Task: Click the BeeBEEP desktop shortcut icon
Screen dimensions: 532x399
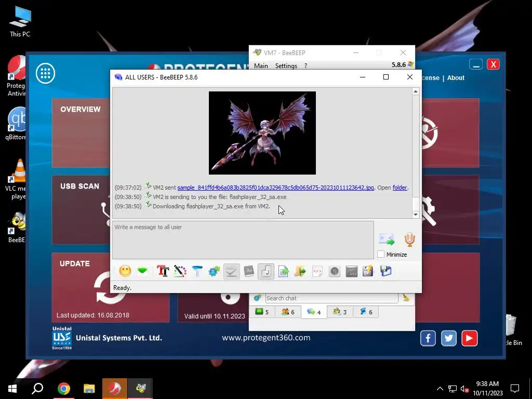Action: [16, 227]
